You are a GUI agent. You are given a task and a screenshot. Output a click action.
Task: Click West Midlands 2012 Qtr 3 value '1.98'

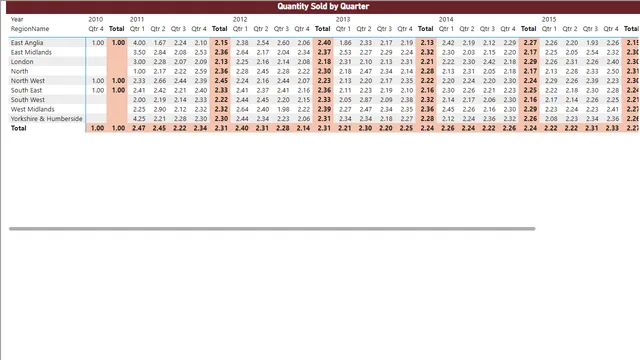pyautogui.click(x=283, y=109)
